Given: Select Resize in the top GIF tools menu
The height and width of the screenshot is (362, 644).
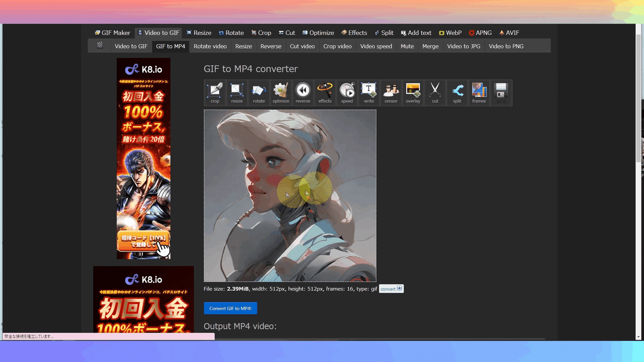Looking at the screenshot, I should pos(199,33).
